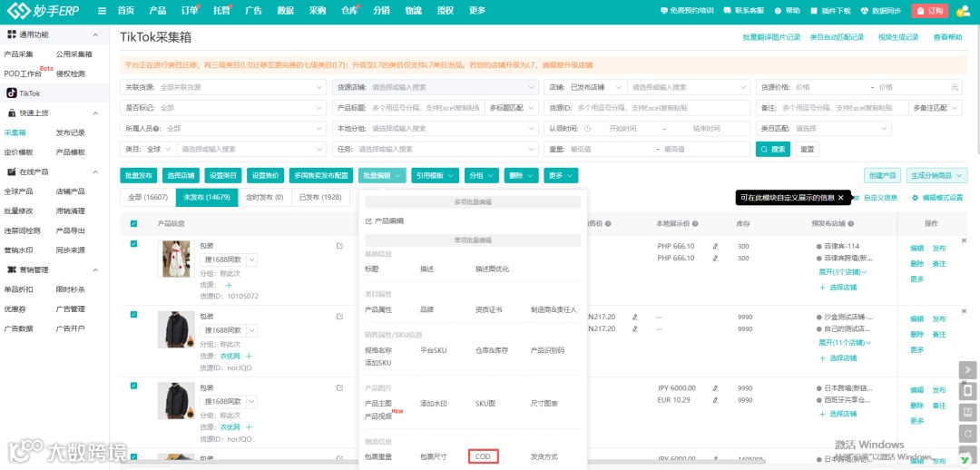The image size is (980, 470).
Task: Click the 创建产品 button
Action: [x=883, y=176]
